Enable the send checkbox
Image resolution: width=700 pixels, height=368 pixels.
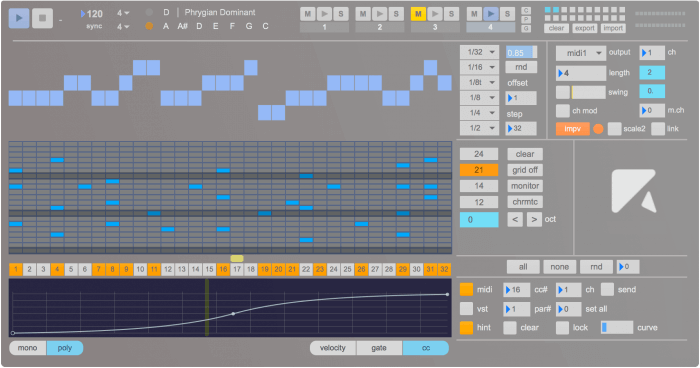click(x=607, y=289)
